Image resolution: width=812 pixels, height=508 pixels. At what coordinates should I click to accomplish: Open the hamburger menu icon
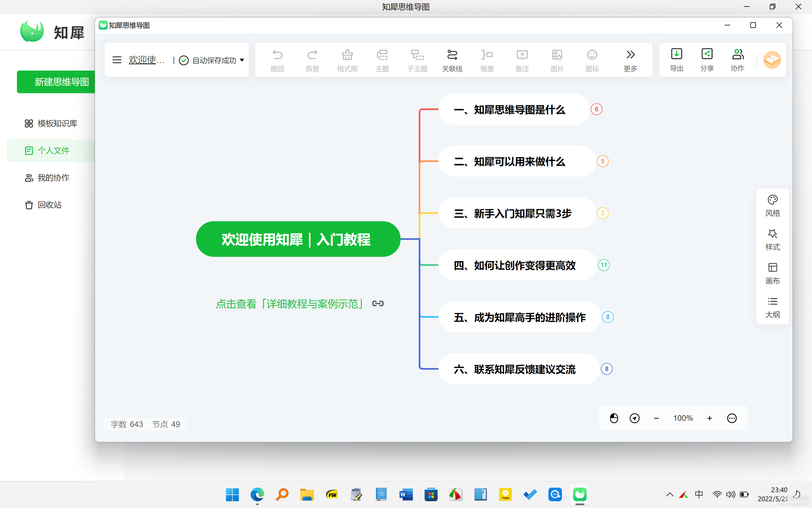click(117, 60)
